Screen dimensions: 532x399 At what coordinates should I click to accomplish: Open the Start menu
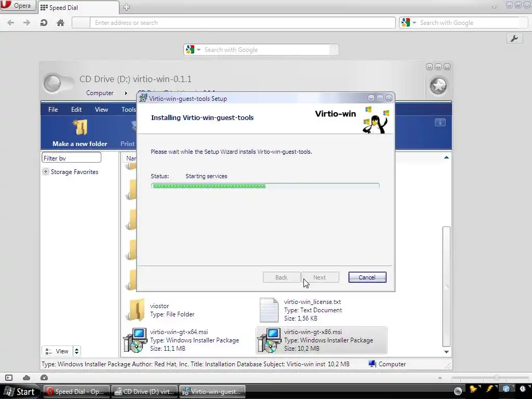tap(20, 392)
